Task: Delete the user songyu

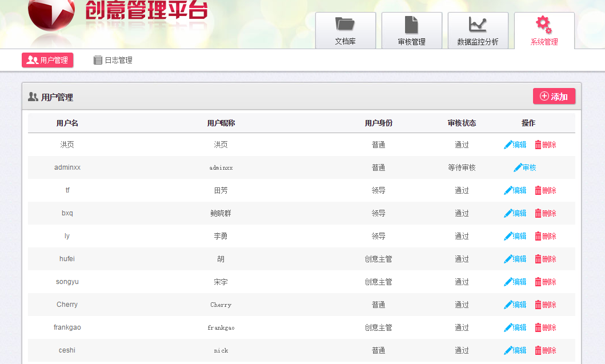Action: click(546, 282)
